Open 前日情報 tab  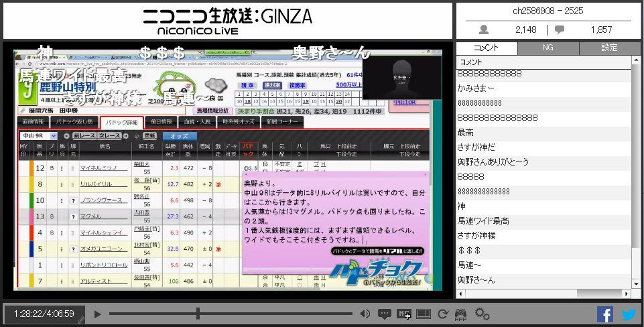pos(161,122)
